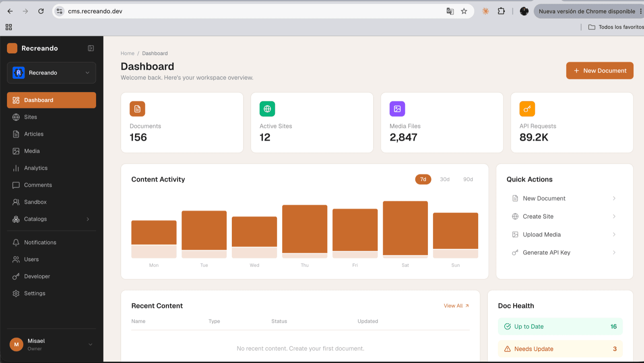This screenshot has width=644, height=363.
Task: Click the Upload Media image icon
Action: pyautogui.click(x=515, y=235)
